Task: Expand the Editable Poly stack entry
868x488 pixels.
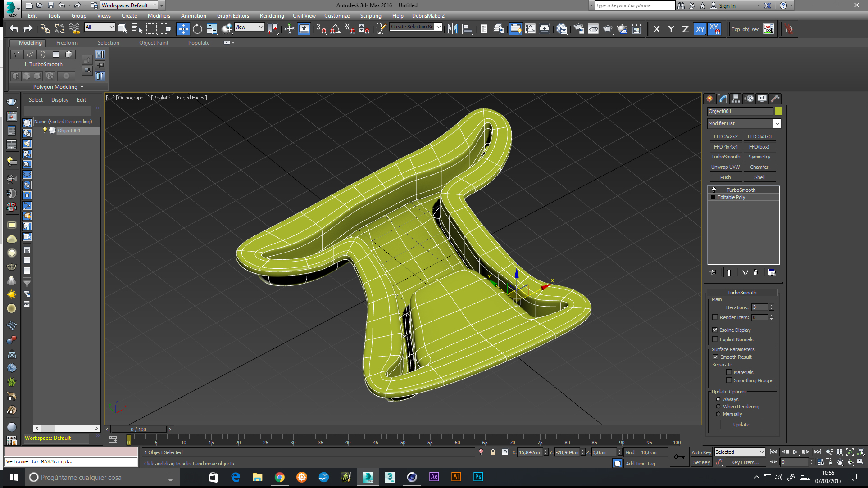Action: pos(713,197)
